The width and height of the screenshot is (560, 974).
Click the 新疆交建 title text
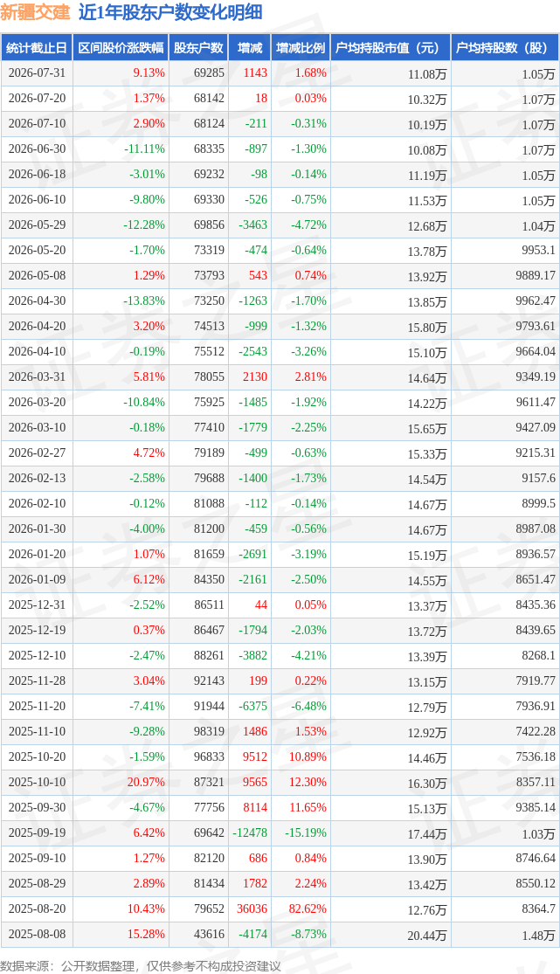coord(36,12)
